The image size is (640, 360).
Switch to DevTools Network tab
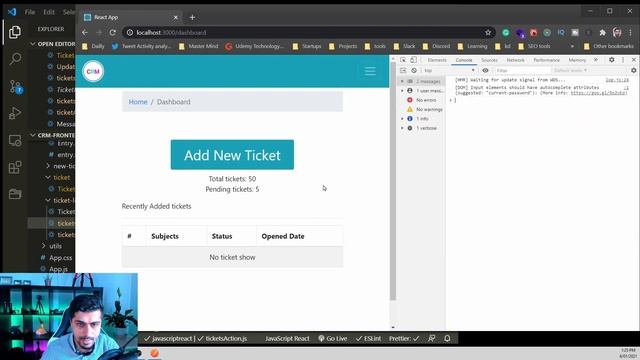click(x=516, y=60)
